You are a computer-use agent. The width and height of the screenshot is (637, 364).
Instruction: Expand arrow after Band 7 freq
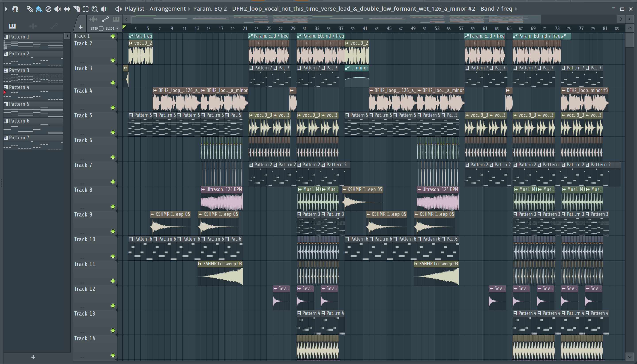tap(516, 9)
